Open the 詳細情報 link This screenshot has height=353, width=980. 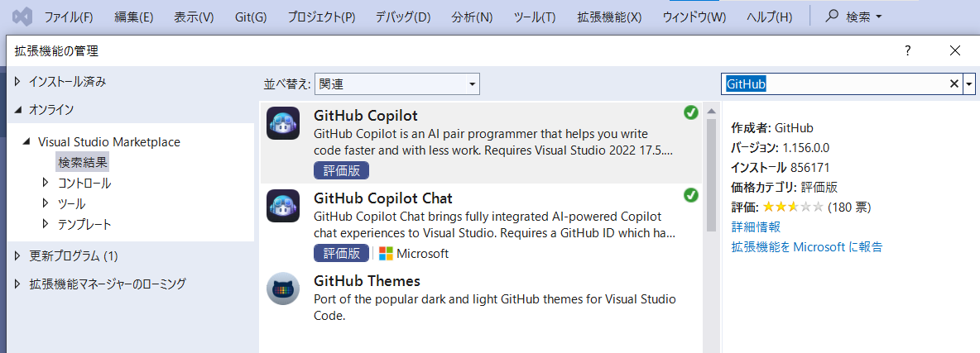click(756, 227)
